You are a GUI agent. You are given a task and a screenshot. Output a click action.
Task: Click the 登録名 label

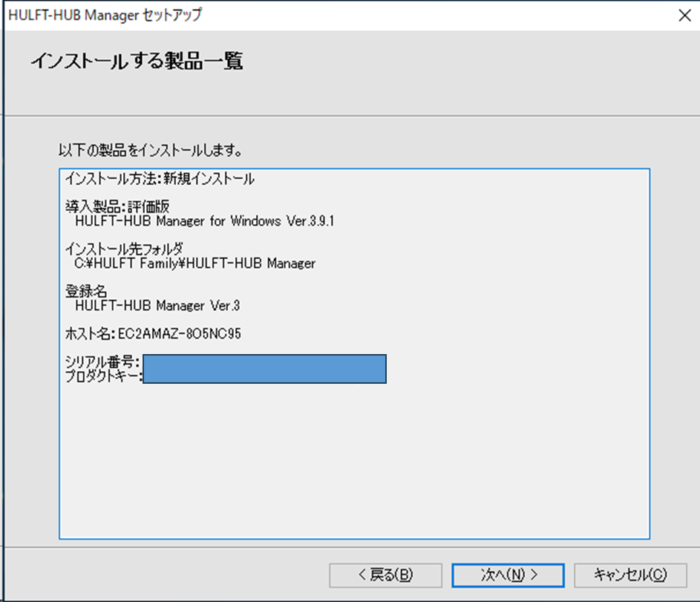86,291
